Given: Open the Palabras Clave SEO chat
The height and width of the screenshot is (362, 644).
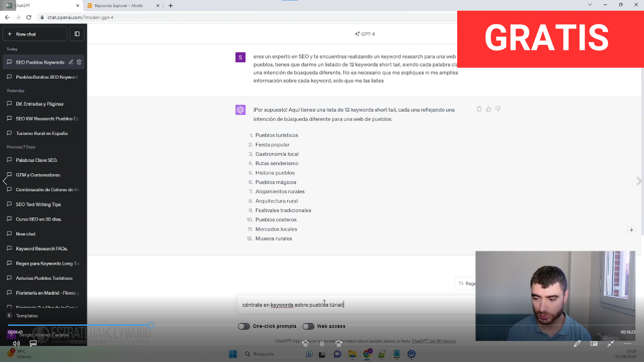Looking at the screenshot, I should (44, 160).
